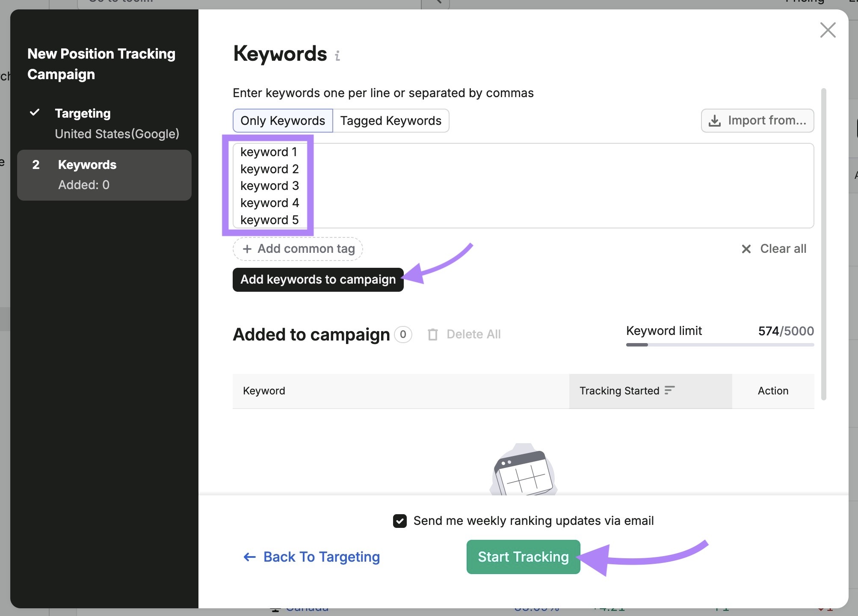Close the campaign dialog with the X
The height and width of the screenshot is (616, 858).
[828, 30]
